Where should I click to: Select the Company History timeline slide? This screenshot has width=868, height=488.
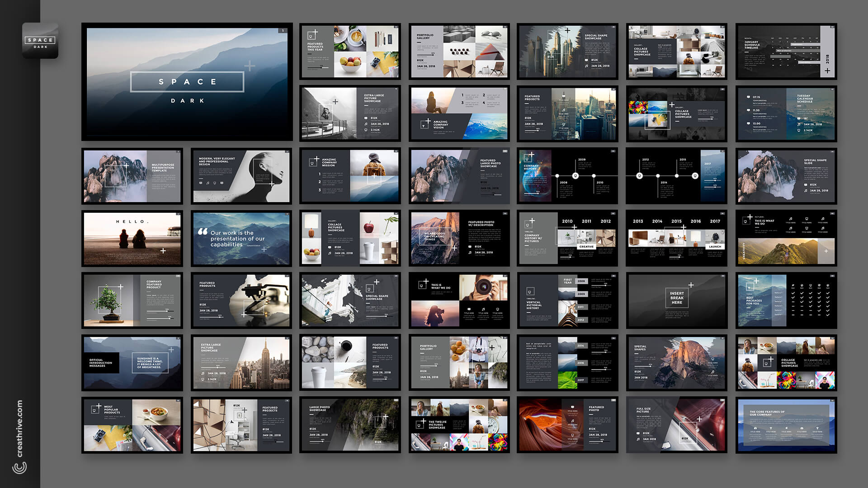coord(567,176)
